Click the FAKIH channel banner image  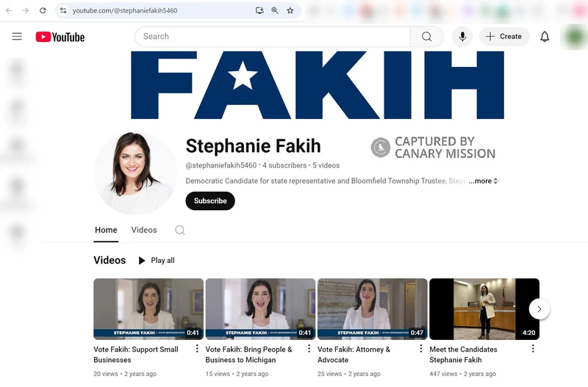(x=318, y=85)
